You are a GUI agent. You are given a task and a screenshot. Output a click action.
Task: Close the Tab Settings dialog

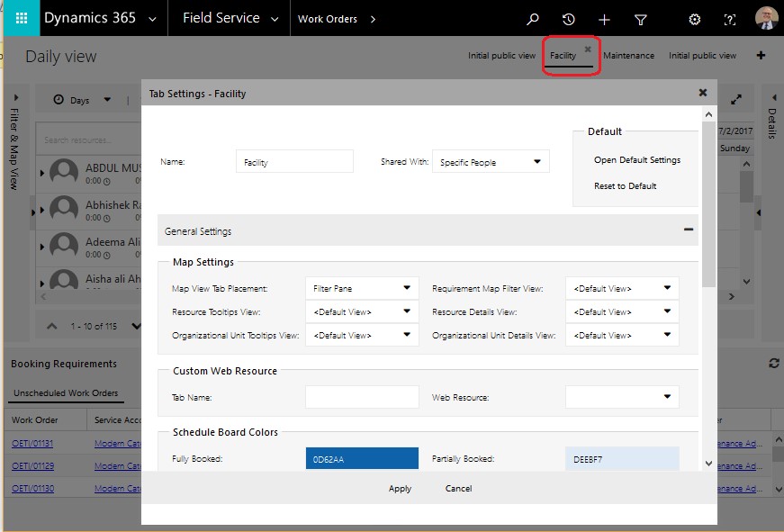pos(703,93)
